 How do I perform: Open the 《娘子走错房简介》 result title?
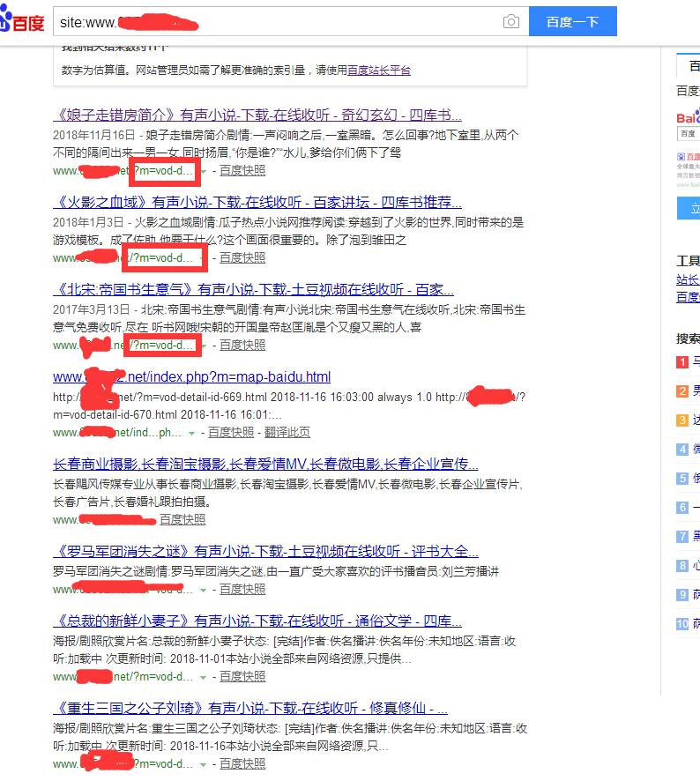[257, 115]
